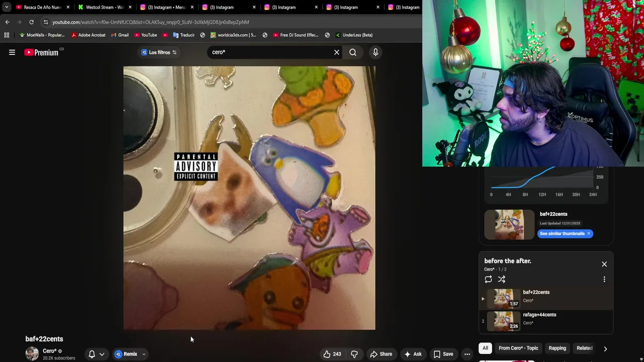The height and width of the screenshot is (362, 644).
Task: Open the tab search dropdown arrow
Action: (6, 7)
